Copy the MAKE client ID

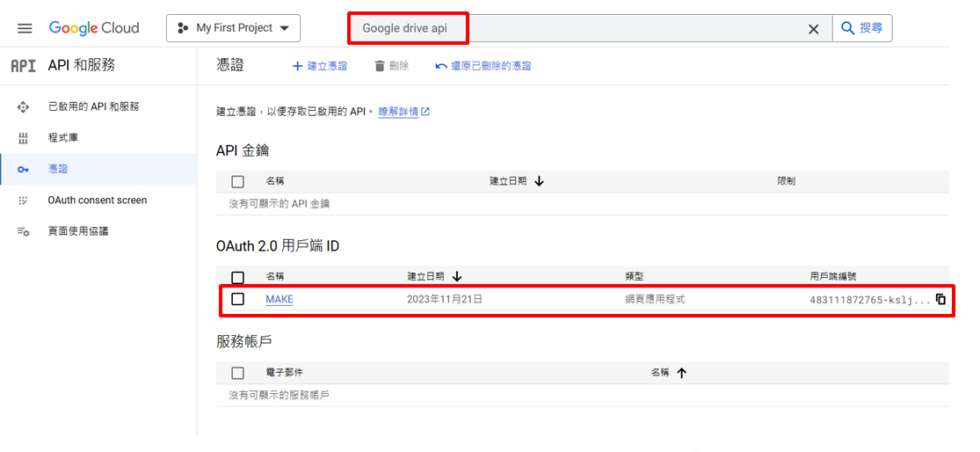[940, 299]
